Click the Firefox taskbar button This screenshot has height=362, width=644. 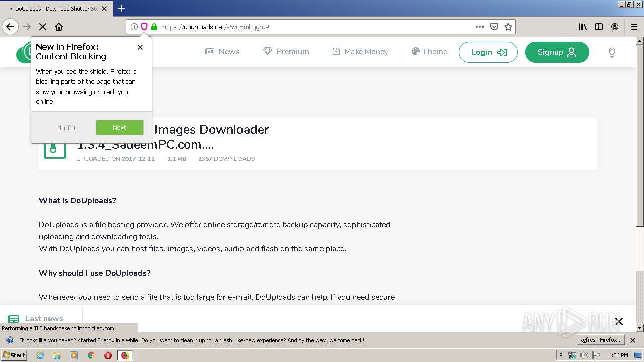(125, 355)
